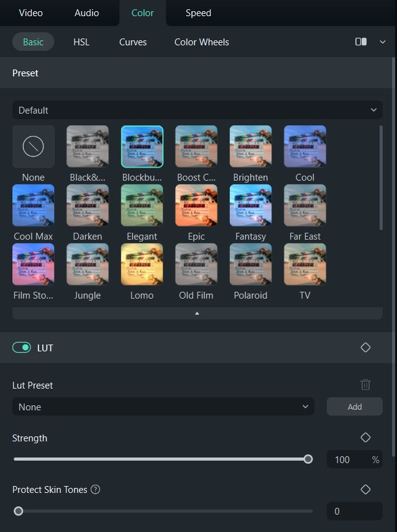Apply the Elegant preset thumbnail

(x=142, y=205)
